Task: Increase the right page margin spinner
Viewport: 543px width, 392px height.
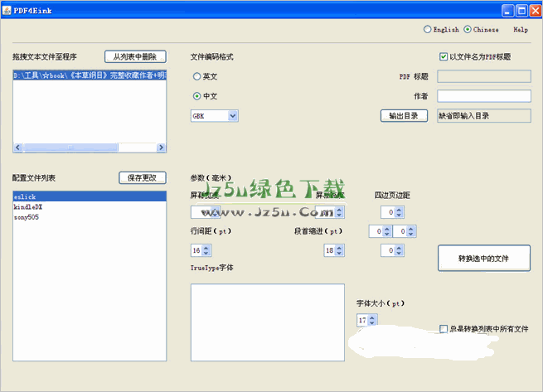Action: point(411,229)
